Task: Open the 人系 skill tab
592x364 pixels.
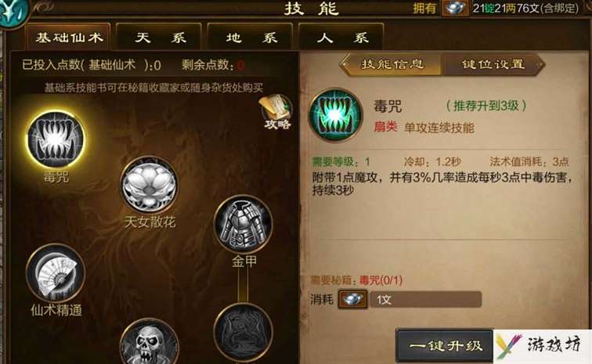Action: click(341, 37)
